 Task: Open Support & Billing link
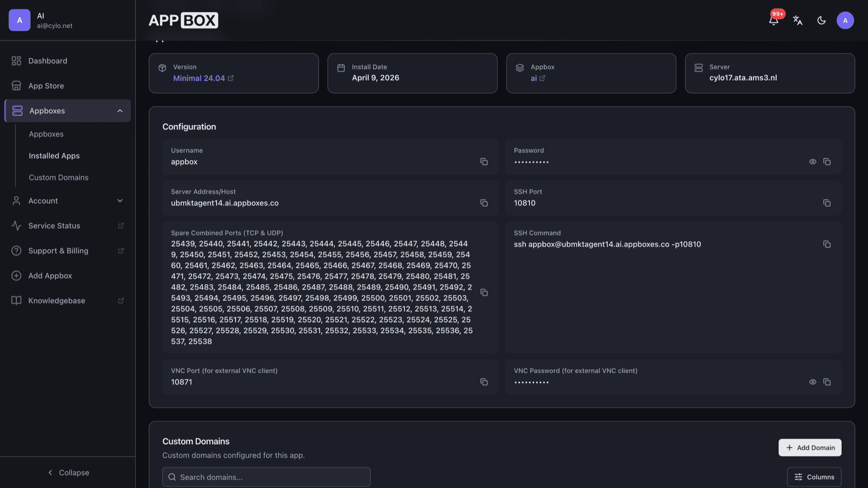(x=67, y=250)
